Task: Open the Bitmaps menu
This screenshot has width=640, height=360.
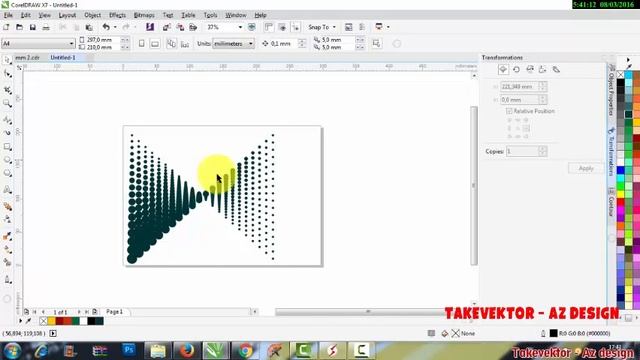Action: 144,15
